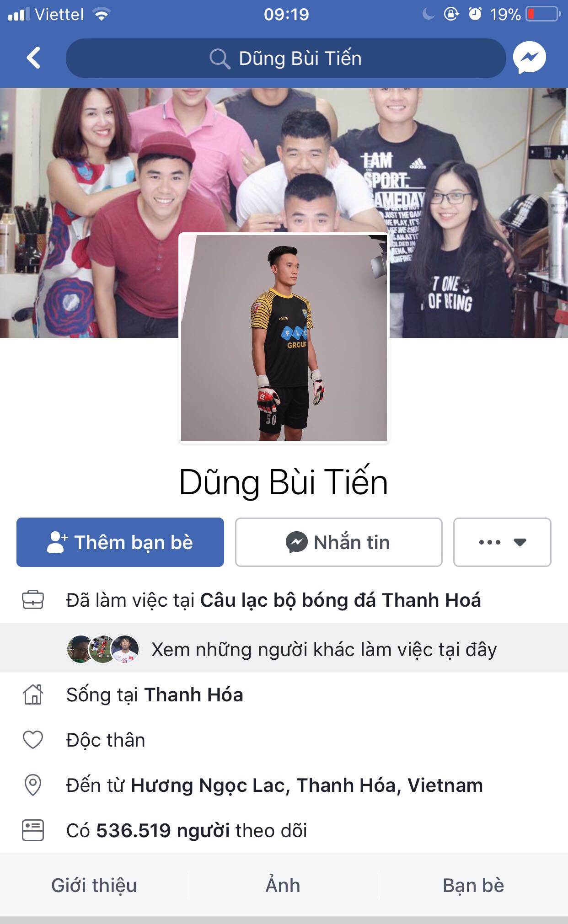Tap the house icon beside Sống tại
Viewport: 568px width, 924px height.
pyautogui.click(x=33, y=694)
